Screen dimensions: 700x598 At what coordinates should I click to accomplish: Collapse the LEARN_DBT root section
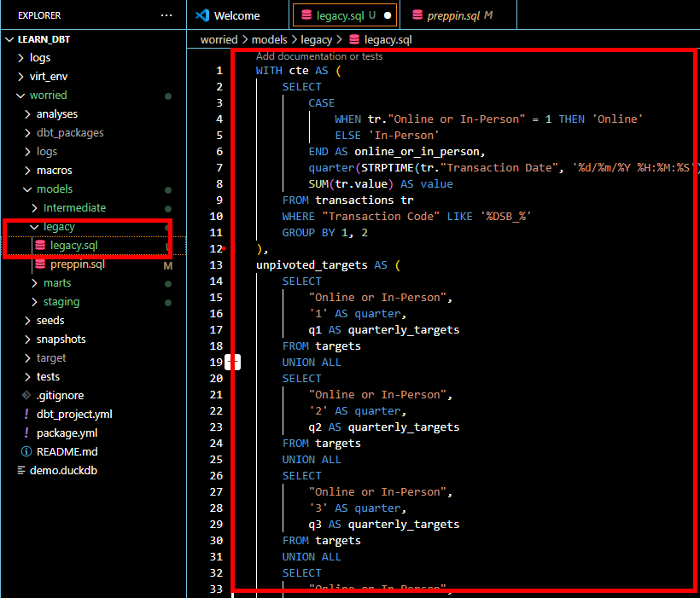click(9, 39)
